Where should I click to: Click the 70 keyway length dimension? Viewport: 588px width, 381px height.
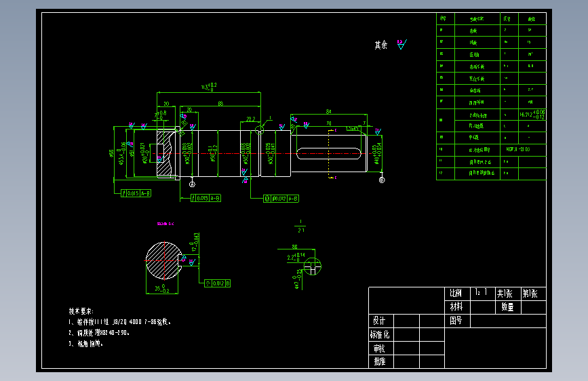(329, 123)
